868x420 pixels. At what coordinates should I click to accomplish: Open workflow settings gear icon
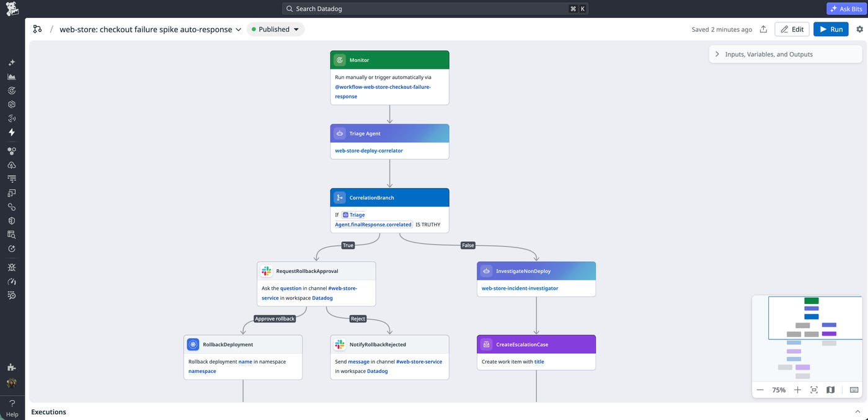(859, 29)
